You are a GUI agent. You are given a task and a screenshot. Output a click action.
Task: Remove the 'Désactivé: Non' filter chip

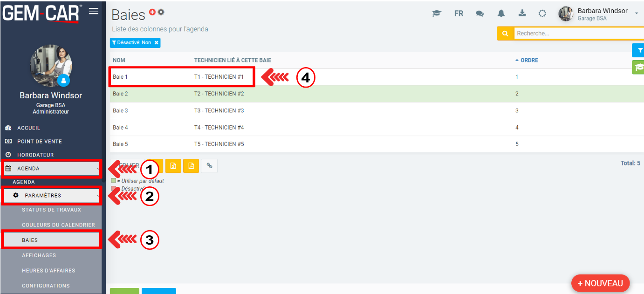(157, 43)
